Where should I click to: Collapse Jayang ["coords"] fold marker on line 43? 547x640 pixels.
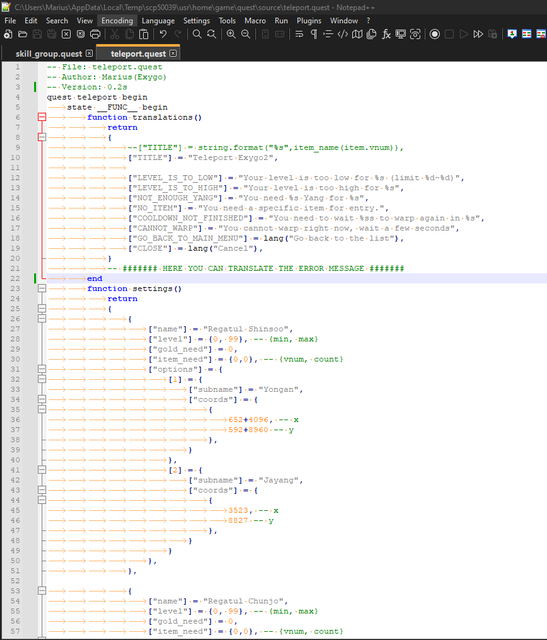pos(42,490)
